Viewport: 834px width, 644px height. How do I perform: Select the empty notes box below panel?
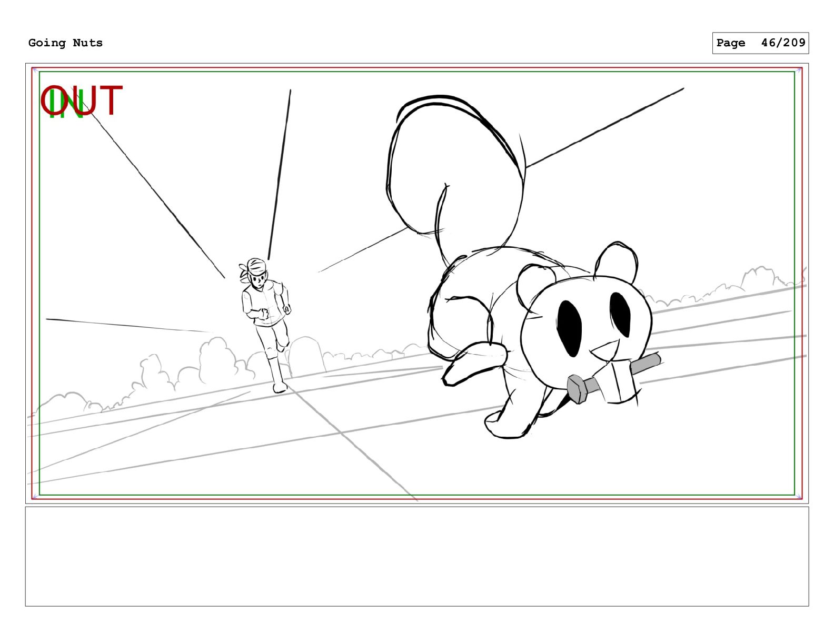tap(416, 556)
